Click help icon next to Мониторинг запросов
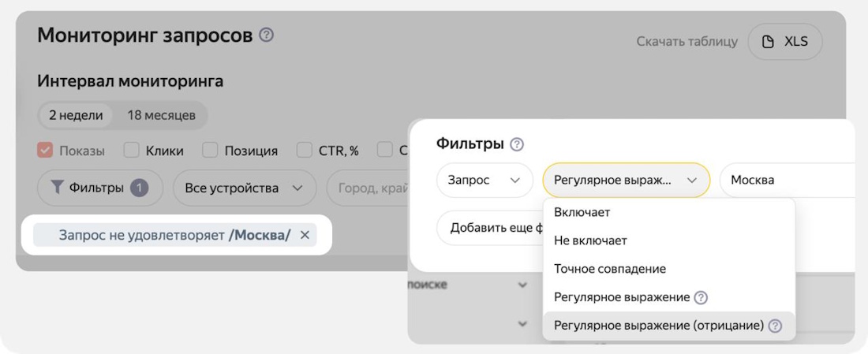Screen dimensions: 868x354 pos(267,35)
